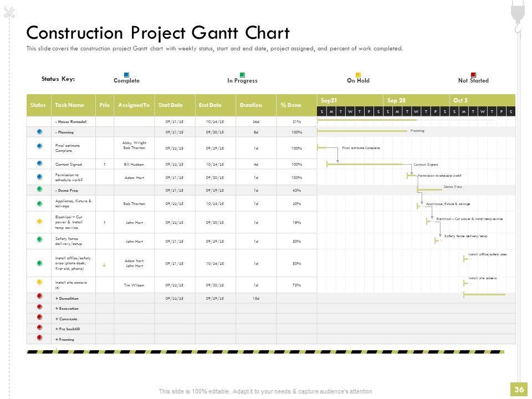Select the red status dot for Pre backfill
This screenshot has width=532, height=399.
[39, 328]
